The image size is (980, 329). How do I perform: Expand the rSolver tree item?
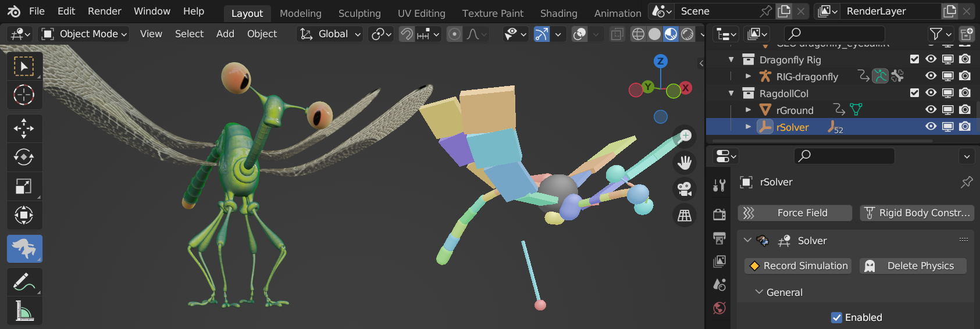[749, 127]
